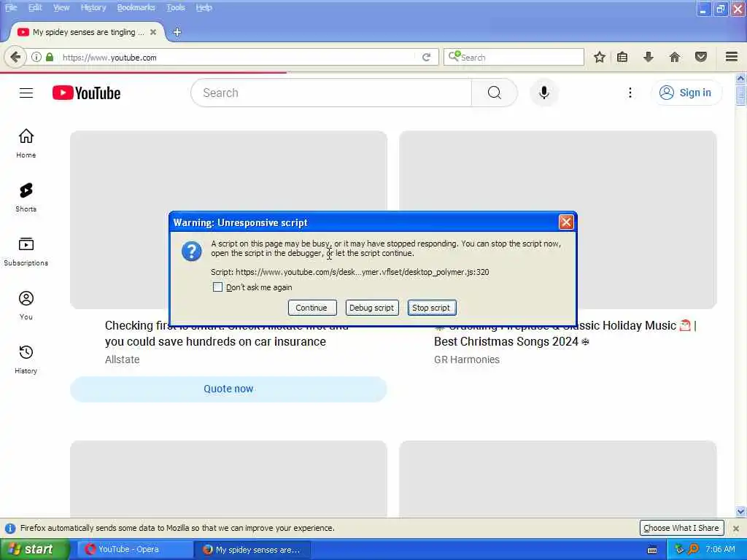Open the Bookmarks menu
747x560 pixels.
(x=136, y=7)
